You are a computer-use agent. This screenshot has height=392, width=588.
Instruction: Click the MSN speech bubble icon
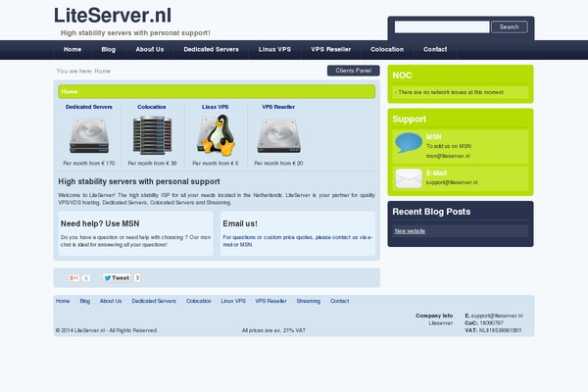click(409, 142)
